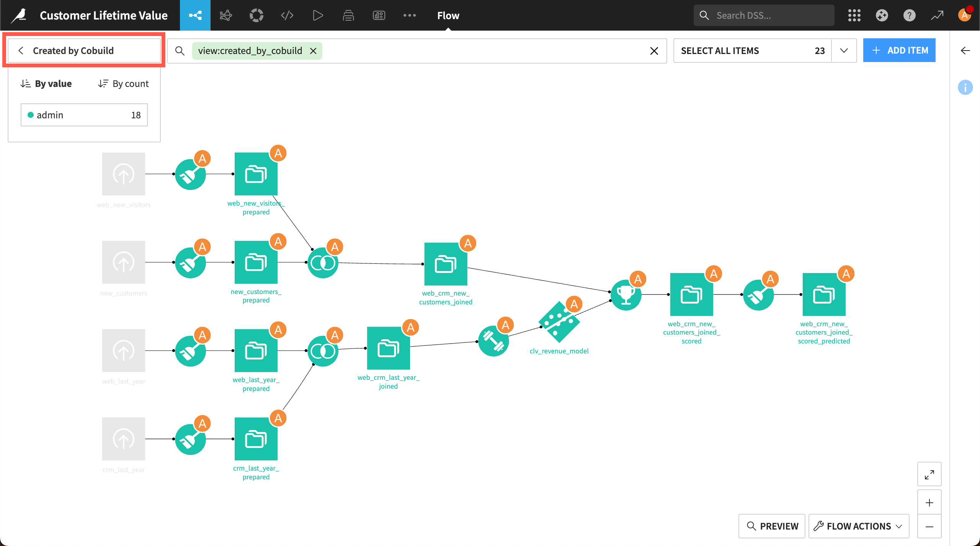980x546 pixels.
Task: Select the train recipe dumbbell icon
Action: click(x=493, y=341)
